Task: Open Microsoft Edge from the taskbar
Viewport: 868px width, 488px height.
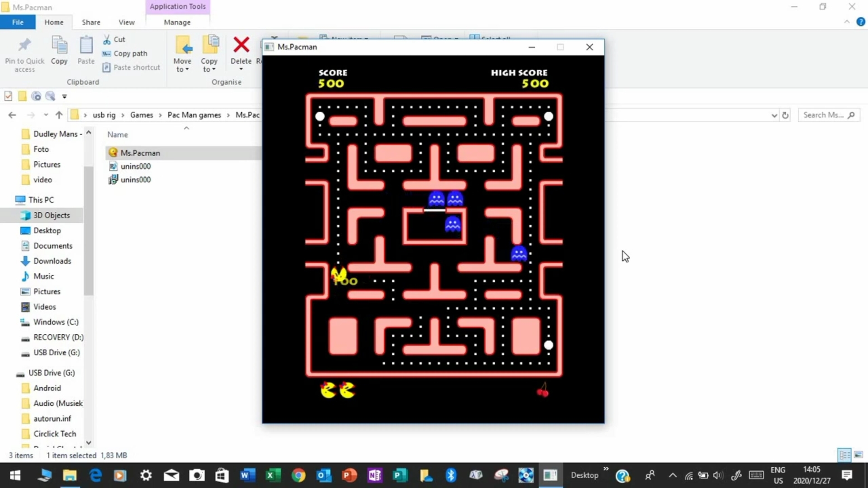Action: tap(95, 475)
